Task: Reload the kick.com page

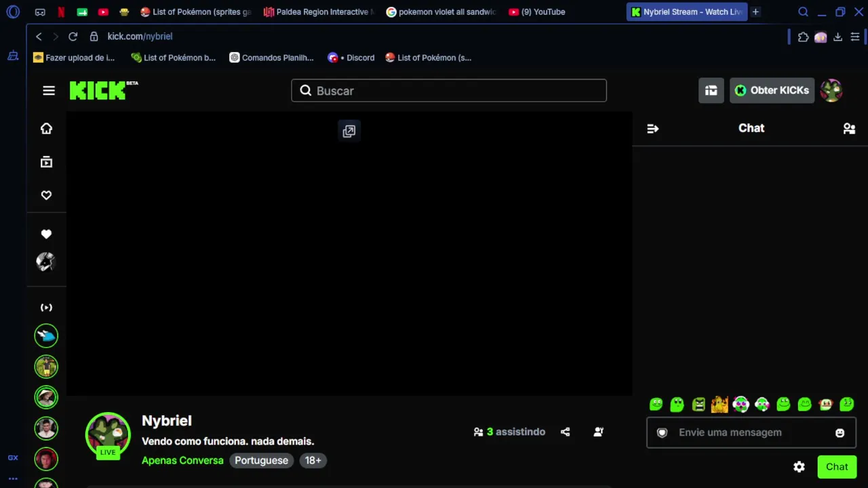Action: pos(73,37)
